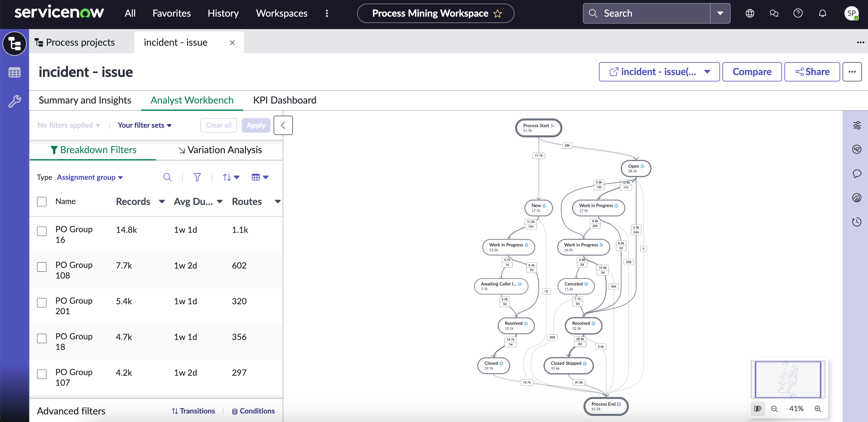Open the Favorites menu

tap(172, 13)
